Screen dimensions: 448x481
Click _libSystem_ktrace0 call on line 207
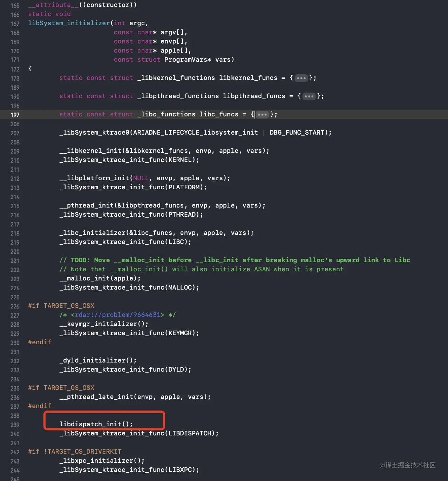coord(196,133)
